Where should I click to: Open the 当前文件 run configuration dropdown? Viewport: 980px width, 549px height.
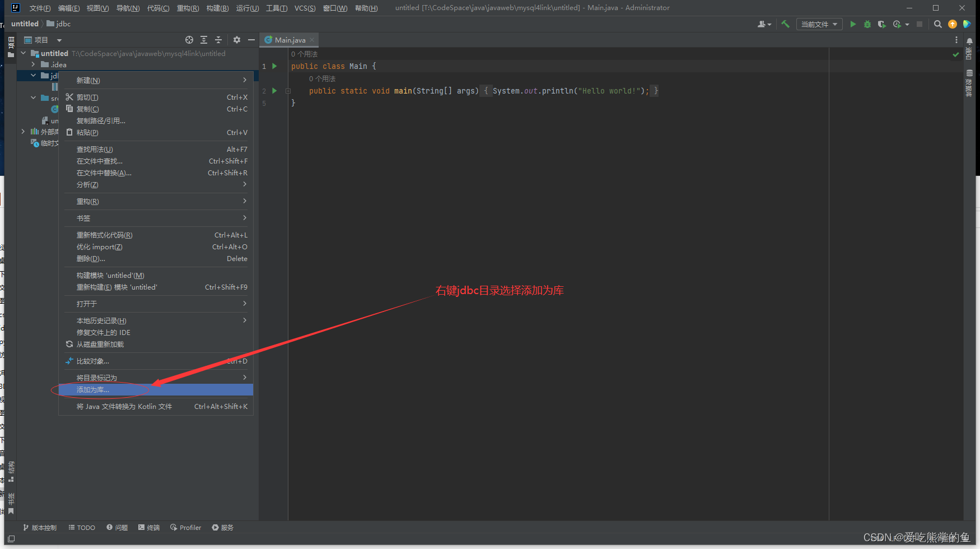pyautogui.click(x=819, y=24)
